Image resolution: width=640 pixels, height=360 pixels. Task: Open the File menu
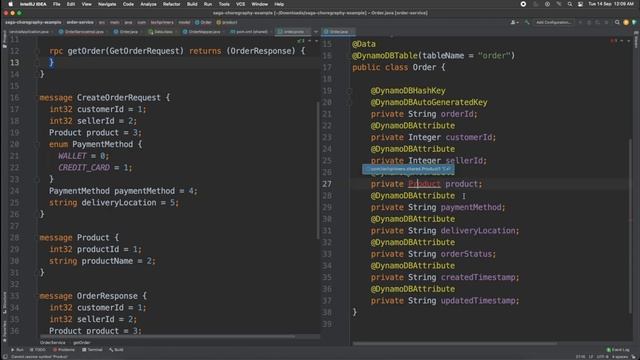(56, 4)
